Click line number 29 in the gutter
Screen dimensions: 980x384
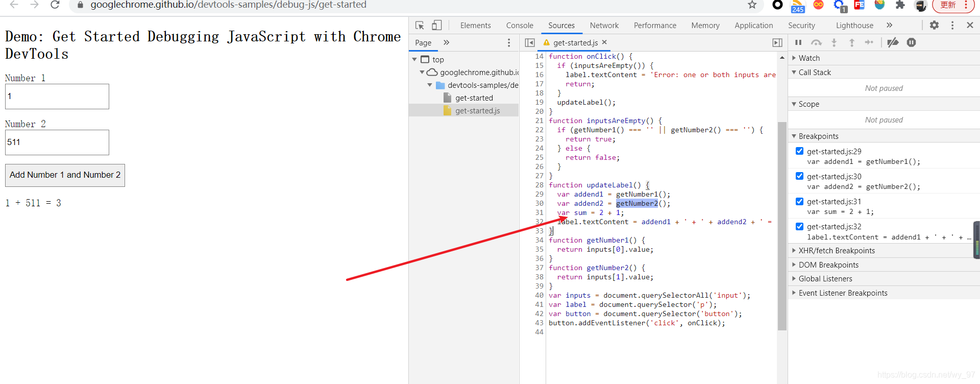539,195
